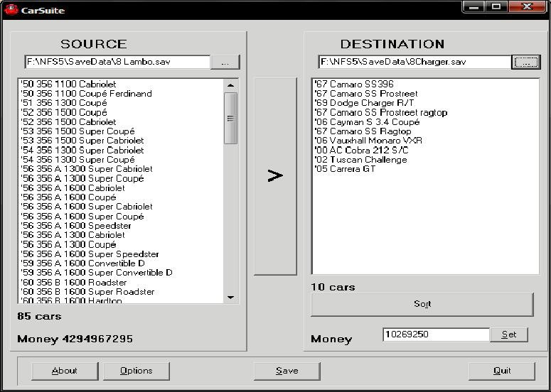Click the source list scrollbar thumb
This screenshot has height=392, width=551.
click(x=230, y=118)
